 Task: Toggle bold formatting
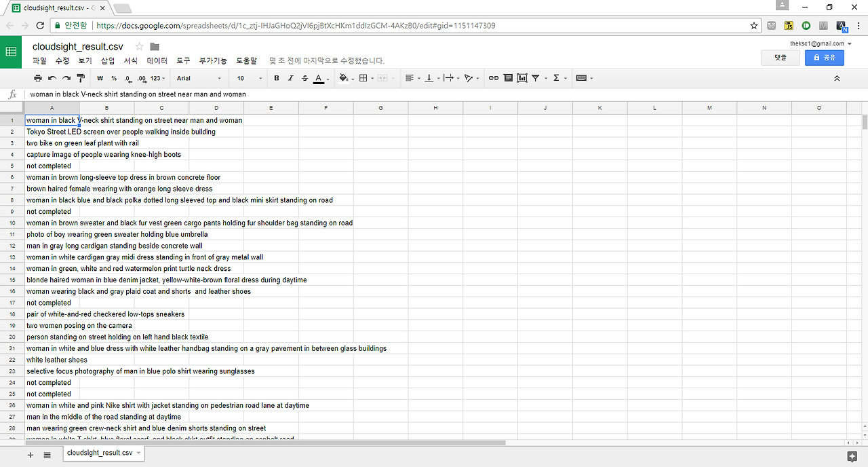[x=277, y=79]
